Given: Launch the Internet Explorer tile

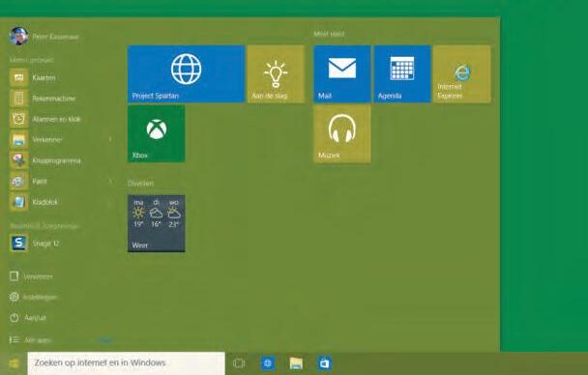Looking at the screenshot, I should tap(461, 73).
